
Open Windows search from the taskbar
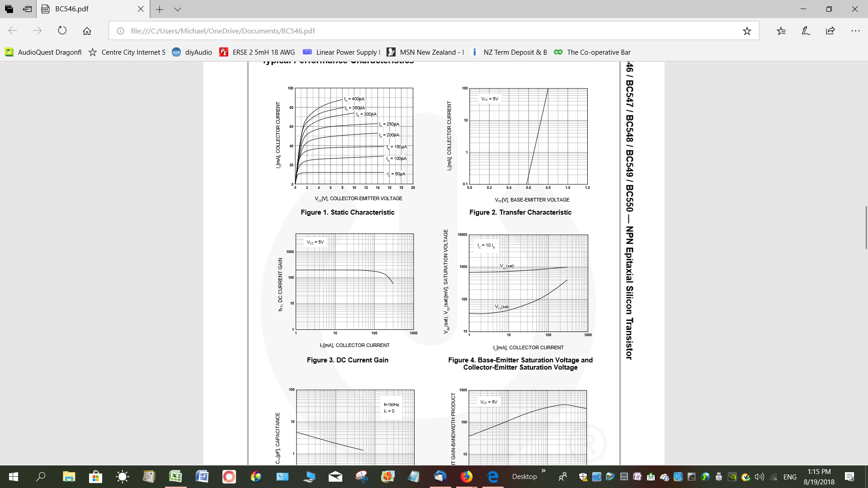[41, 477]
